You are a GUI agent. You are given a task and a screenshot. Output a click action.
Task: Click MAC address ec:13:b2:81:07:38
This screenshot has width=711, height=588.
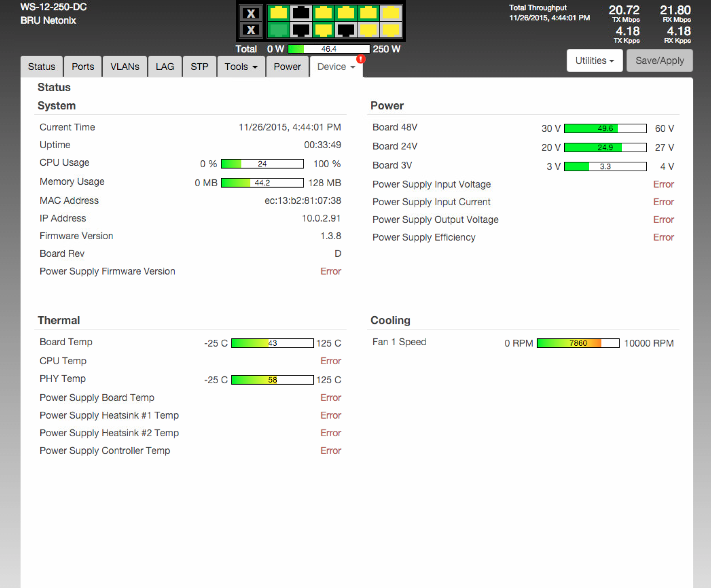point(303,200)
